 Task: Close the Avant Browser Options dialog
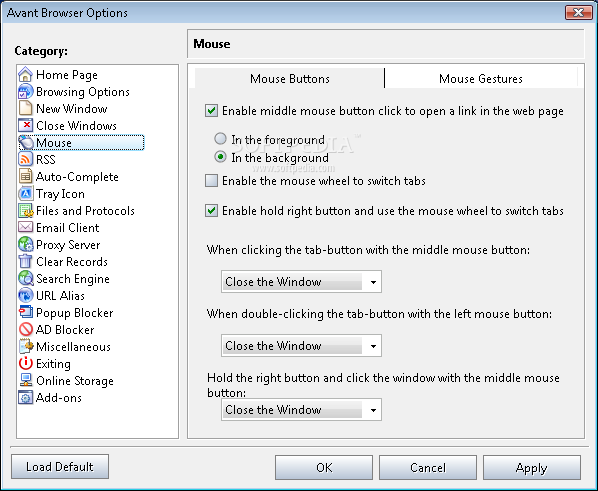pos(579,13)
